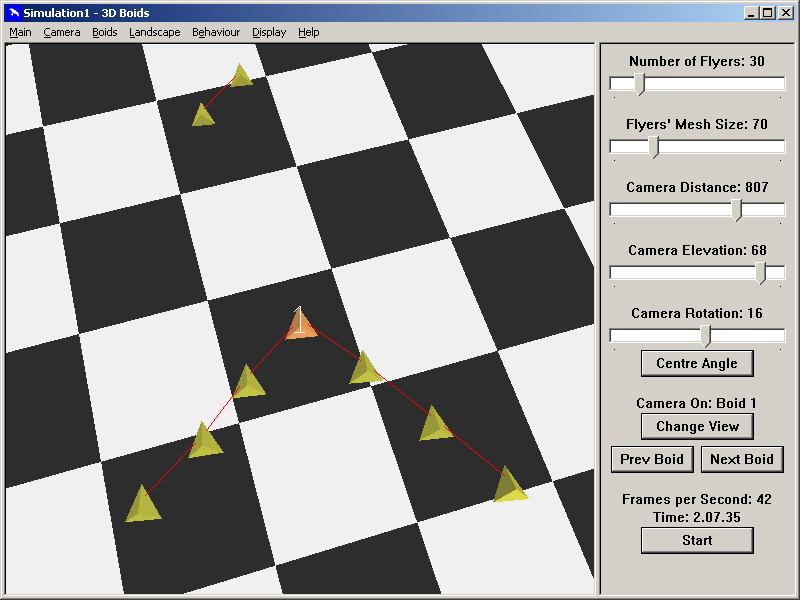Start the simulation with Start button
The image size is (800, 600).
coord(697,540)
